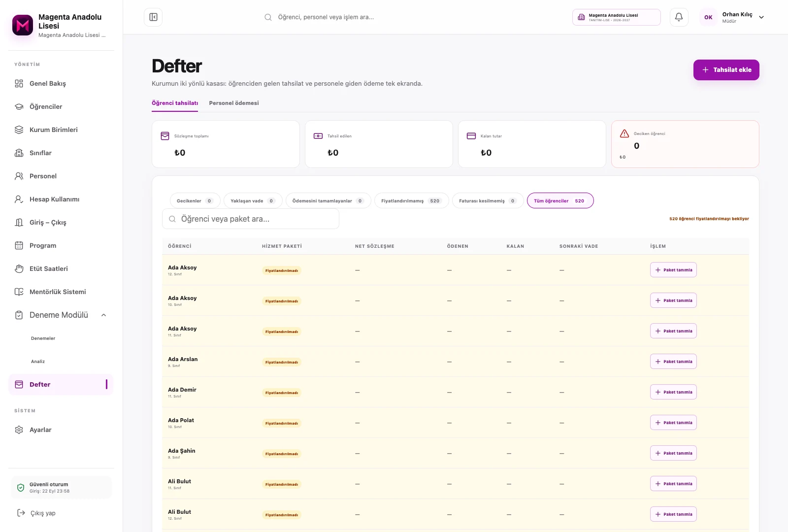The width and height of the screenshot is (788, 532).
Task: Switch to Personel ödemesi tab
Action: click(234, 103)
